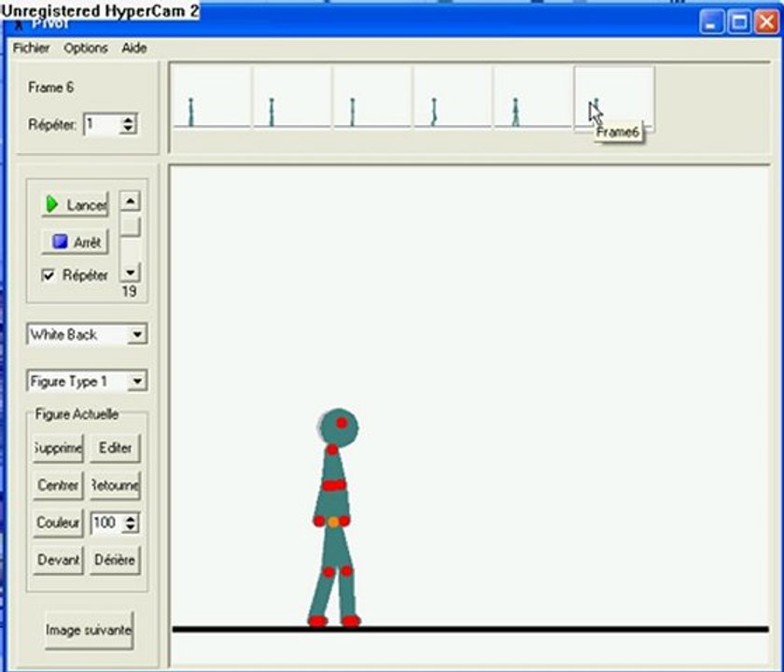The width and height of the screenshot is (784, 672).
Task: Click the Couleur button
Action: tap(58, 523)
